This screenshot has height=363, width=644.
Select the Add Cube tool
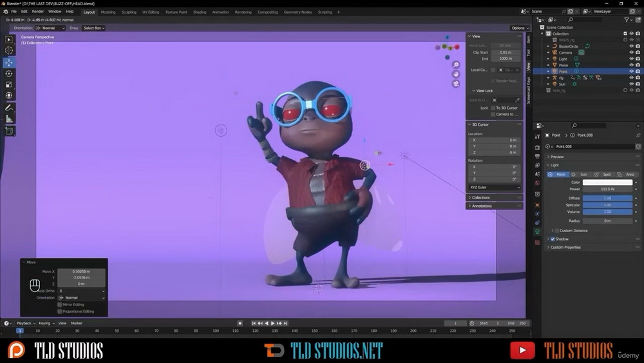click(x=9, y=131)
